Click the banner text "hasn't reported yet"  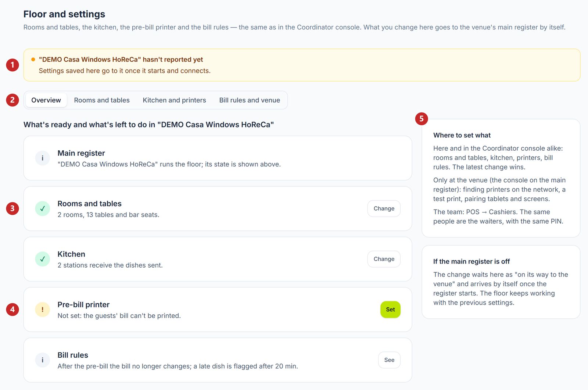pos(173,60)
